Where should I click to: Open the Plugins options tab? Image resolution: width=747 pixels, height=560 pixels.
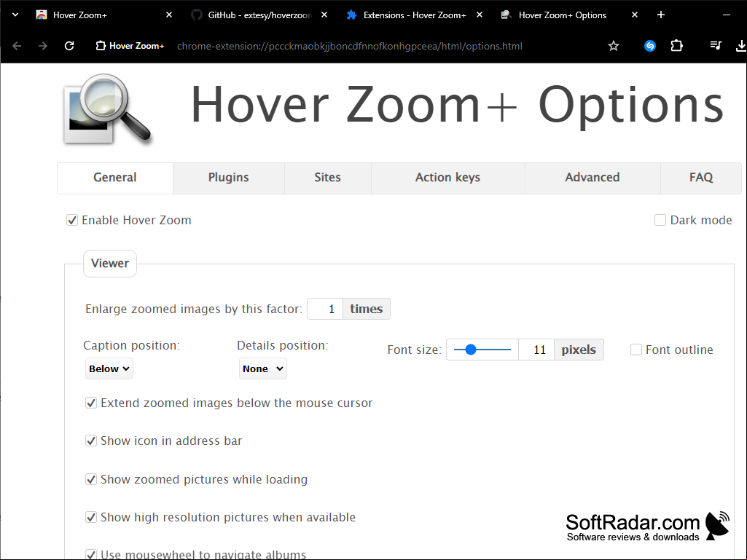(229, 178)
